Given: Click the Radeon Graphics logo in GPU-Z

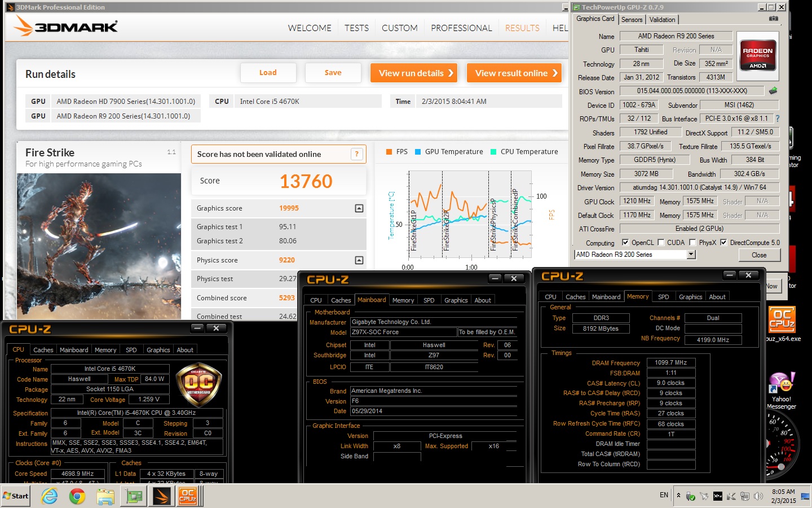Looking at the screenshot, I should (x=757, y=55).
